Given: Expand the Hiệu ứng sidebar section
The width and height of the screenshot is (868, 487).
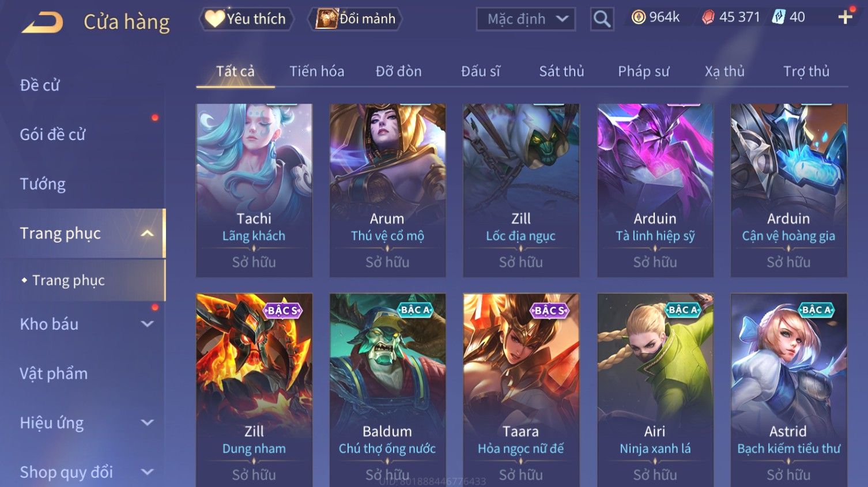Looking at the screenshot, I should click(x=148, y=422).
